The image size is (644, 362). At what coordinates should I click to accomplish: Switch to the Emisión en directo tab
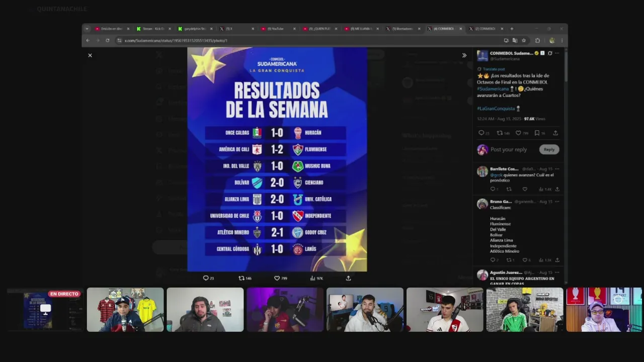pos(112,29)
